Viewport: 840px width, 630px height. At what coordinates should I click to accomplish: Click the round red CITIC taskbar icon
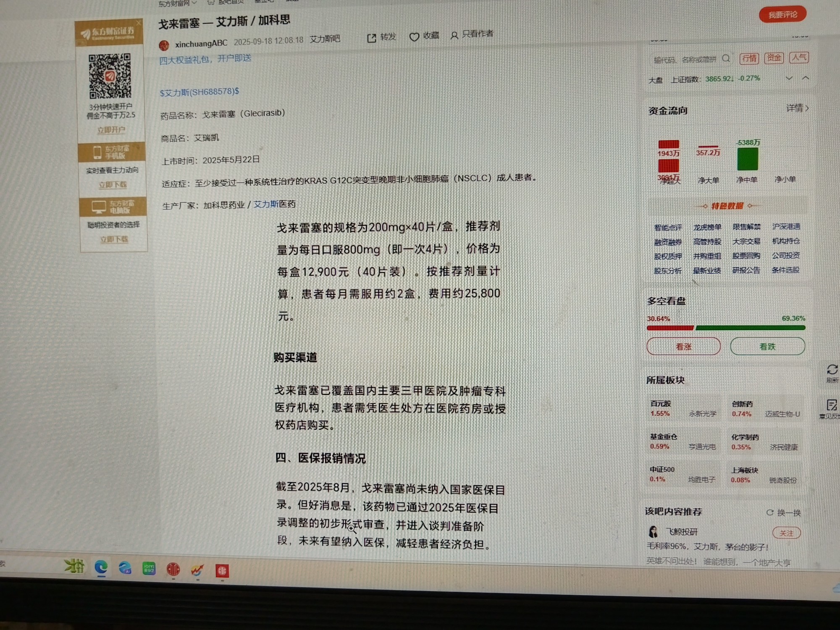173,570
